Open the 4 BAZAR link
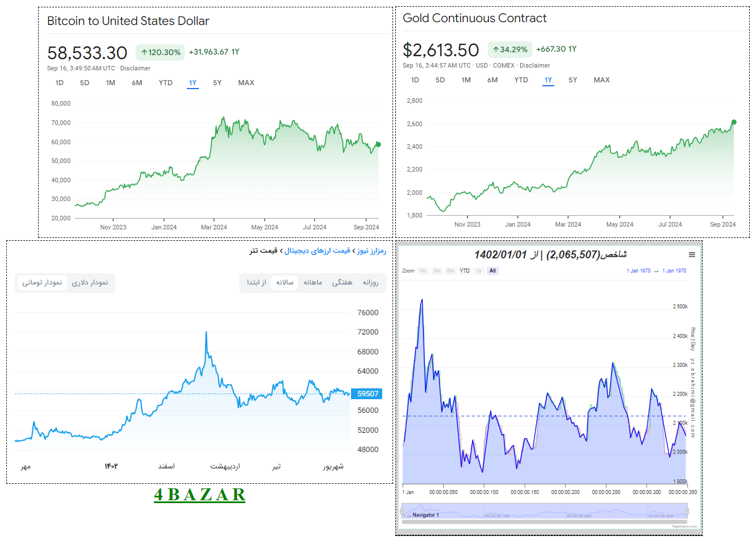 [x=199, y=495]
